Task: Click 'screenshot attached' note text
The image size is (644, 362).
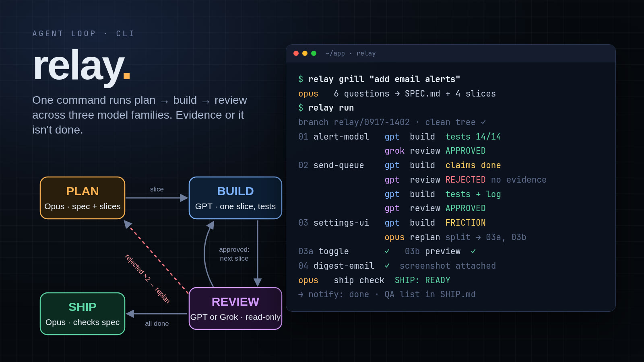Action: click(448, 266)
